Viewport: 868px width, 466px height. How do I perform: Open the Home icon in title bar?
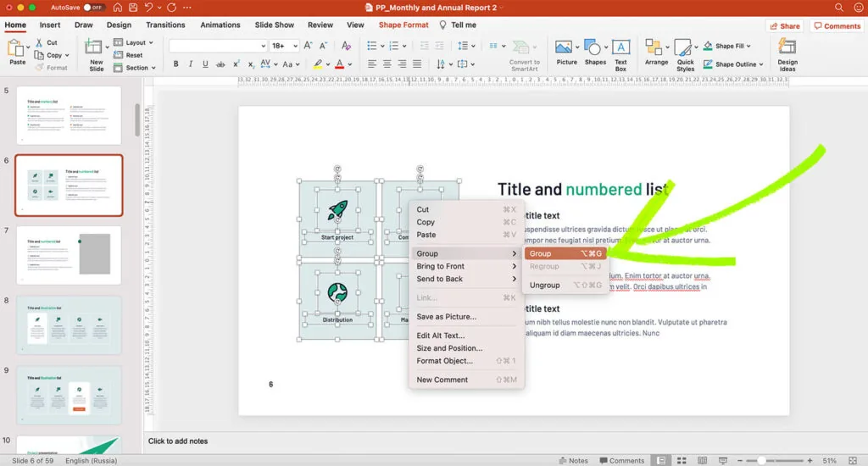[x=117, y=8]
